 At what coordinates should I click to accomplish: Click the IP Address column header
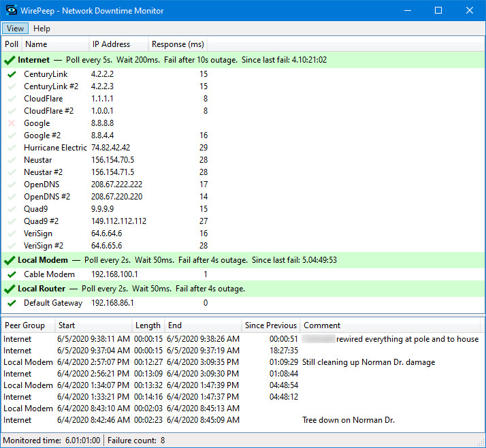(118, 44)
